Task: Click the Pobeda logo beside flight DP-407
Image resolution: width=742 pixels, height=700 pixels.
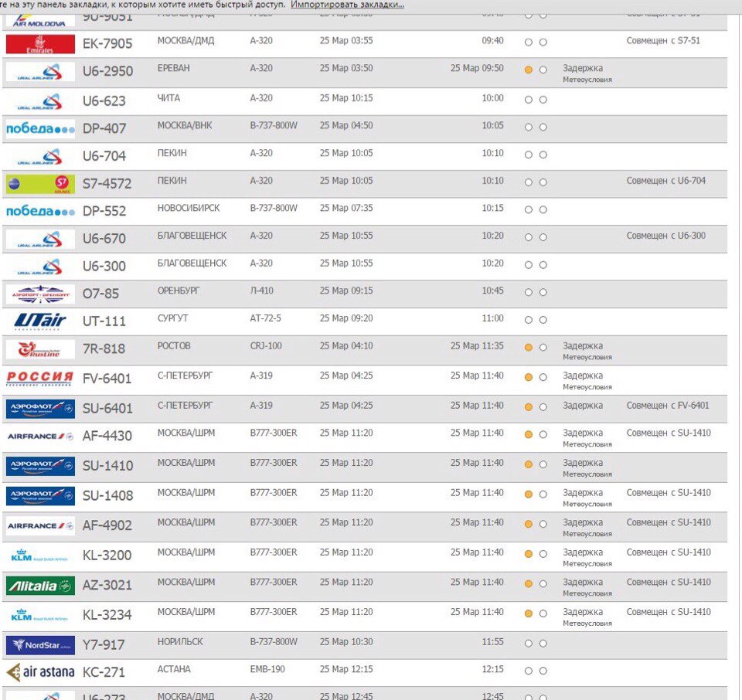Action: point(40,128)
